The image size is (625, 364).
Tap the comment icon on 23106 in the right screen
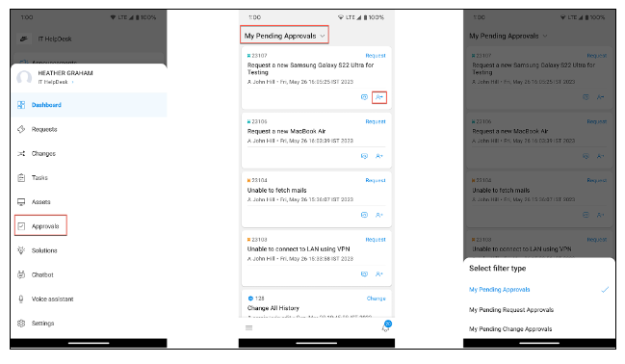click(x=586, y=156)
